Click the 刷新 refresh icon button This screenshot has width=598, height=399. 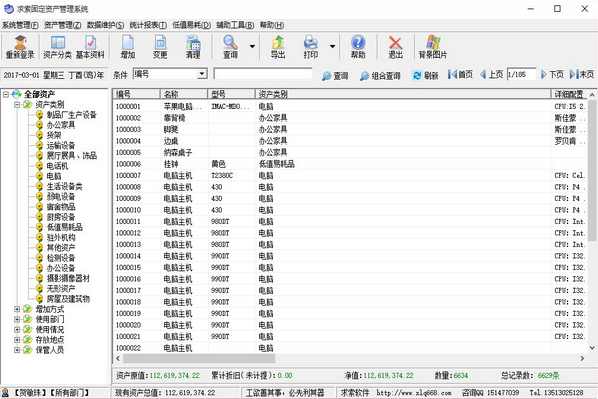425,75
